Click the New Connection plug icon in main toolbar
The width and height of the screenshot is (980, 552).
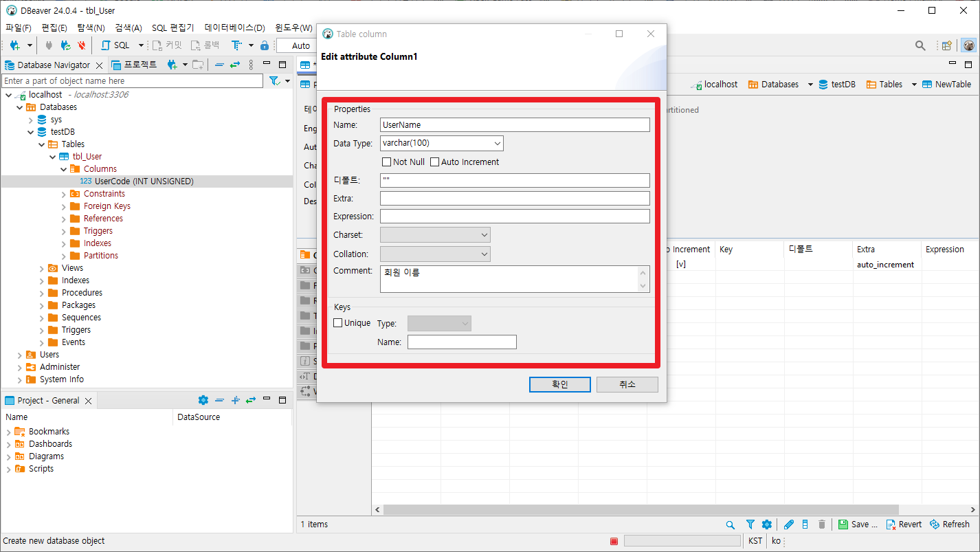coord(14,45)
